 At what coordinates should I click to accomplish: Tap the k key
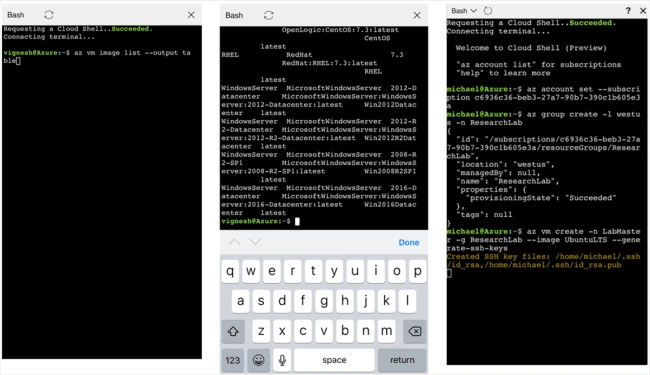tap(386, 301)
